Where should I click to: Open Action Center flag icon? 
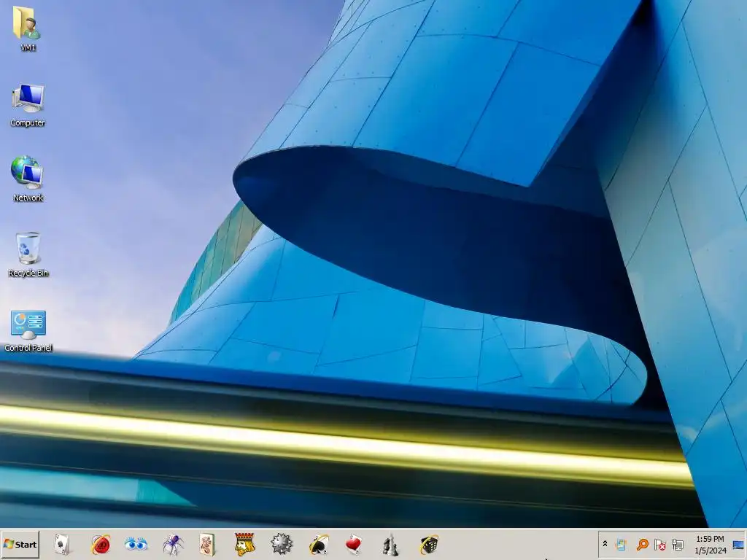point(659,544)
